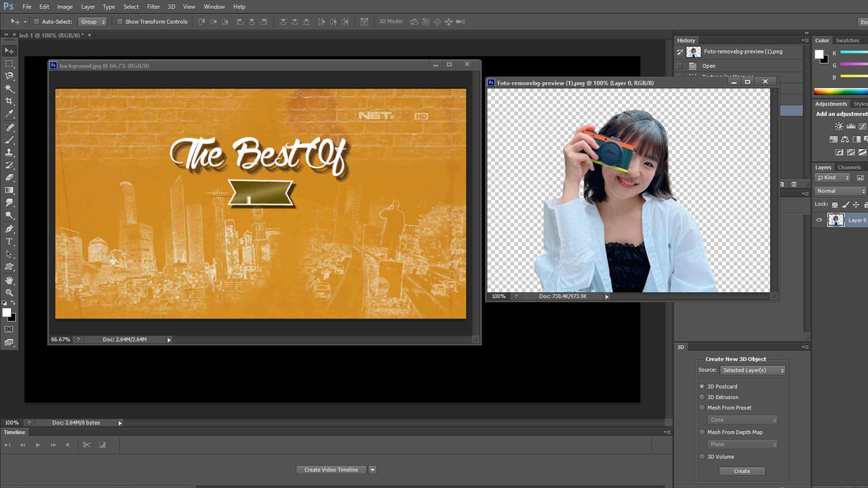Select the Crop tool
Viewport: 868px width, 488px height.
(x=9, y=101)
